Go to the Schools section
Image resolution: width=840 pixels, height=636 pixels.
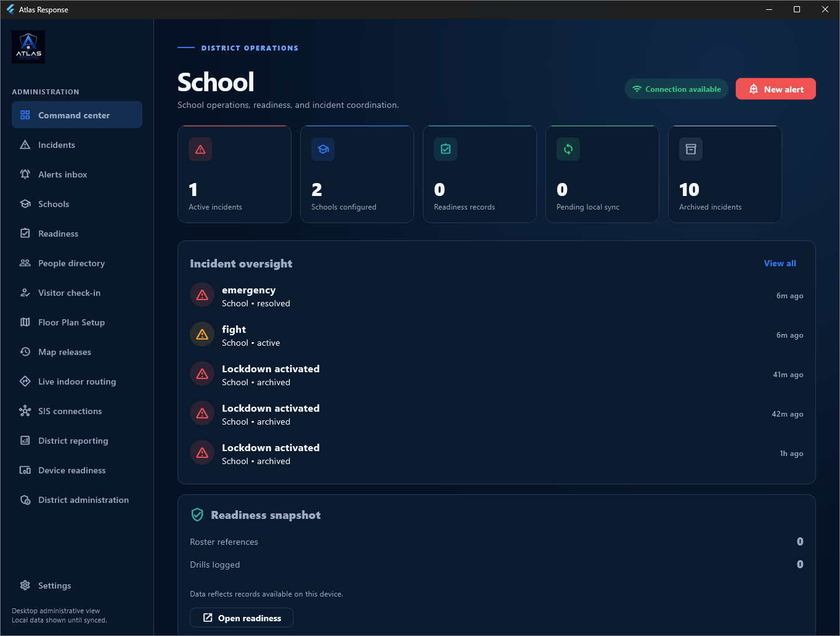point(77,204)
